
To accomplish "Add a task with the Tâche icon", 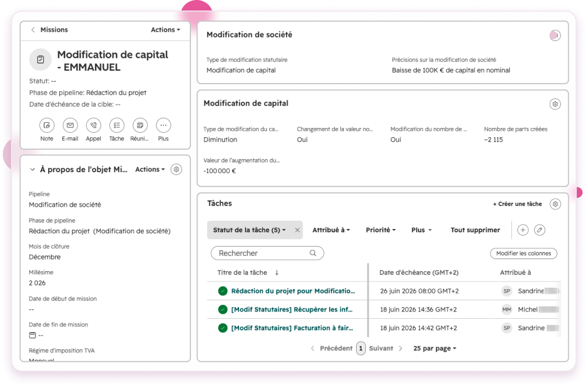I will coord(117,125).
